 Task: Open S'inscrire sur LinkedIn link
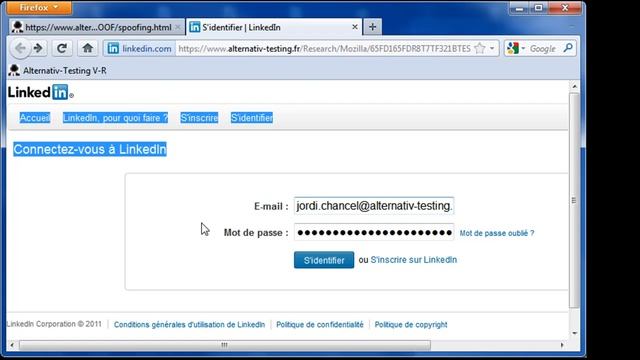pyautogui.click(x=413, y=260)
